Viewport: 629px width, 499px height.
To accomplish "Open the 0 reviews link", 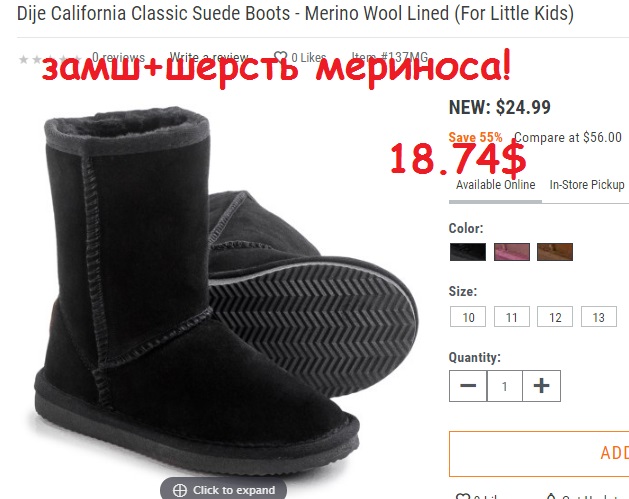I will (x=118, y=58).
